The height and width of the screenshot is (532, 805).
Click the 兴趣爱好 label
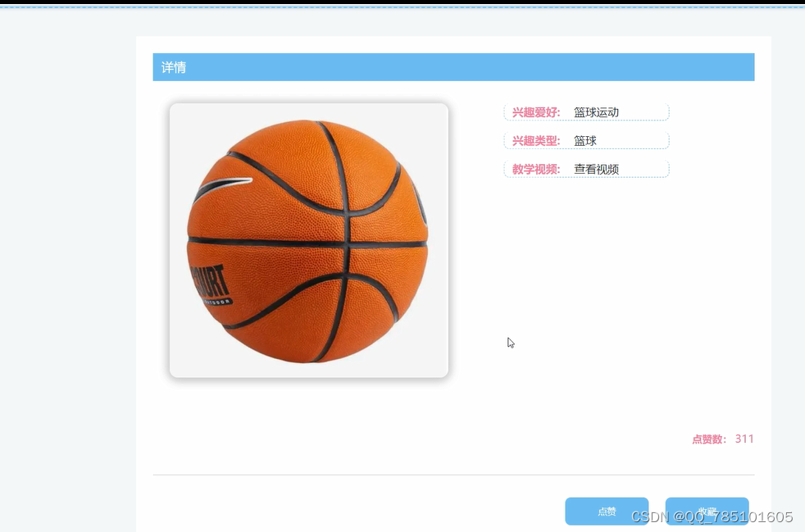[535, 112]
